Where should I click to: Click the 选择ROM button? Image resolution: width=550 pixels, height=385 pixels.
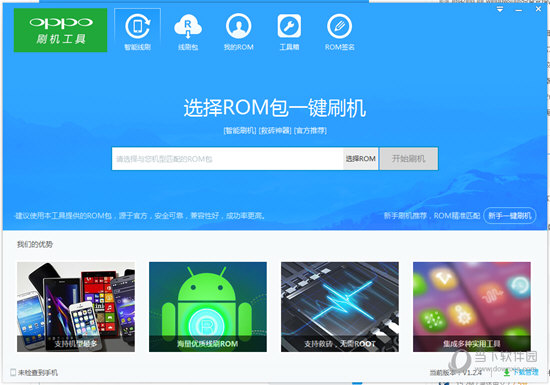tap(361, 159)
